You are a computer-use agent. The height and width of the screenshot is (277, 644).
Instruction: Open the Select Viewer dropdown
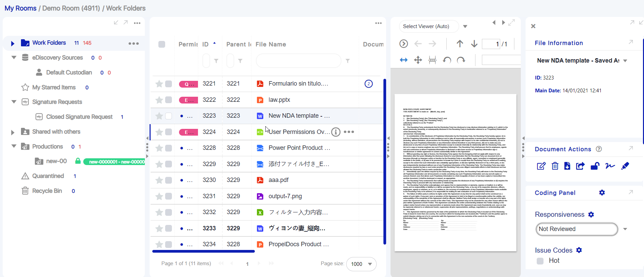465,26
